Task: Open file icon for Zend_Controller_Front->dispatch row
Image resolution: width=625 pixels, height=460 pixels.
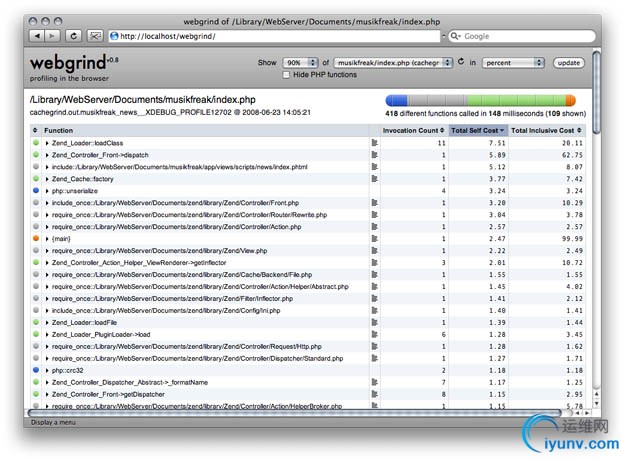Action: coord(374,155)
